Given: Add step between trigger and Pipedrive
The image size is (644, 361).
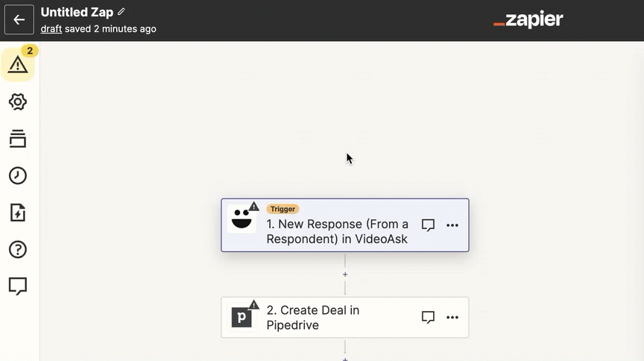Looking at the screenshot, I should click(x=345, y=274).
